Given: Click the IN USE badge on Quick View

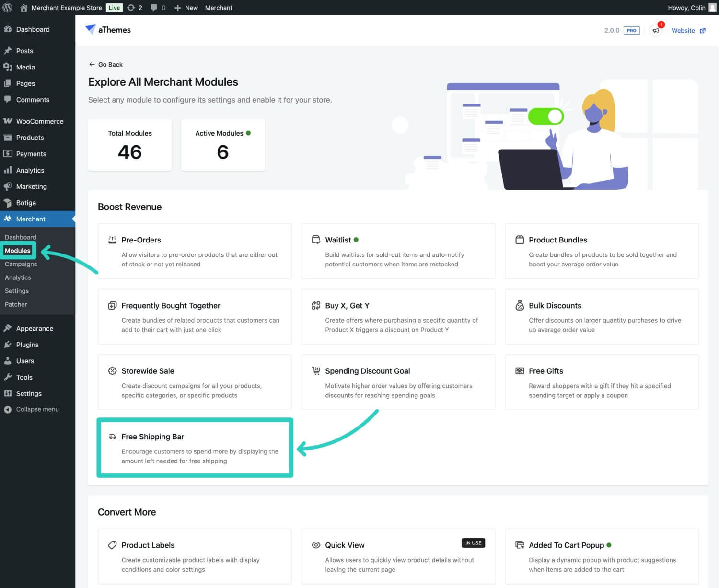Looking at the screenshot, I should click(474, 543).
